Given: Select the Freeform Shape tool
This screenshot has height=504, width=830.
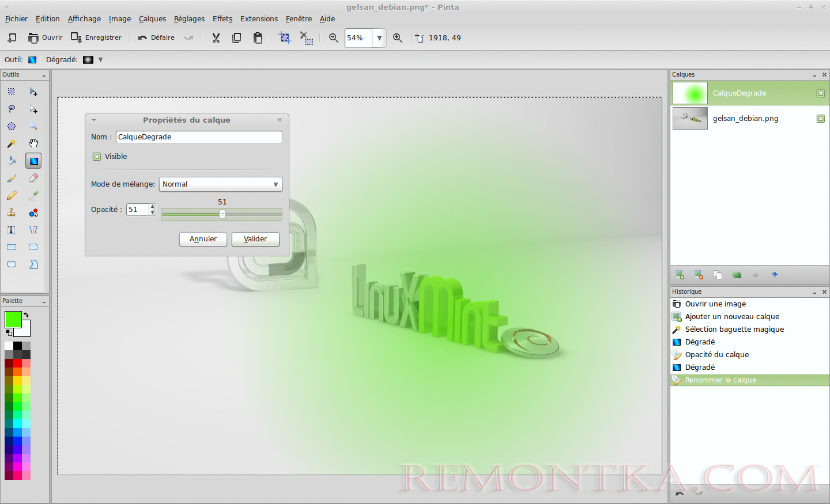Looking at the screenshot, I should pyautogui.click(x=33, y=264).
